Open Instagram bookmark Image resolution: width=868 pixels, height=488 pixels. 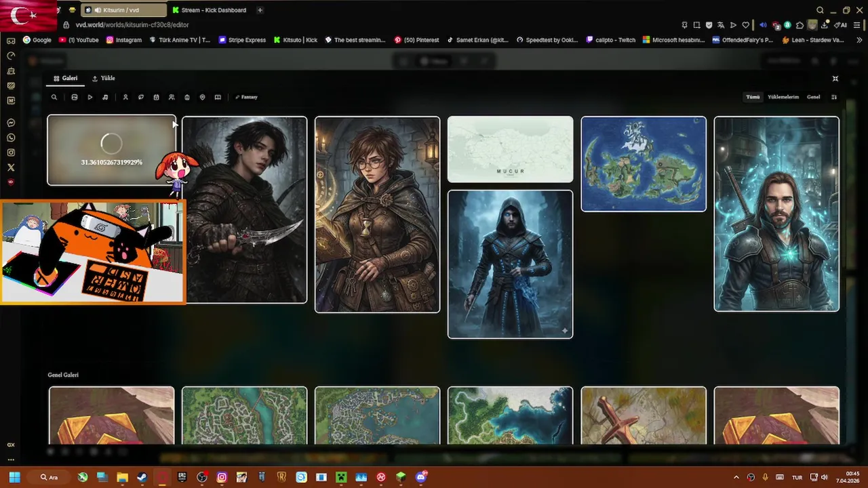point(123,40)
